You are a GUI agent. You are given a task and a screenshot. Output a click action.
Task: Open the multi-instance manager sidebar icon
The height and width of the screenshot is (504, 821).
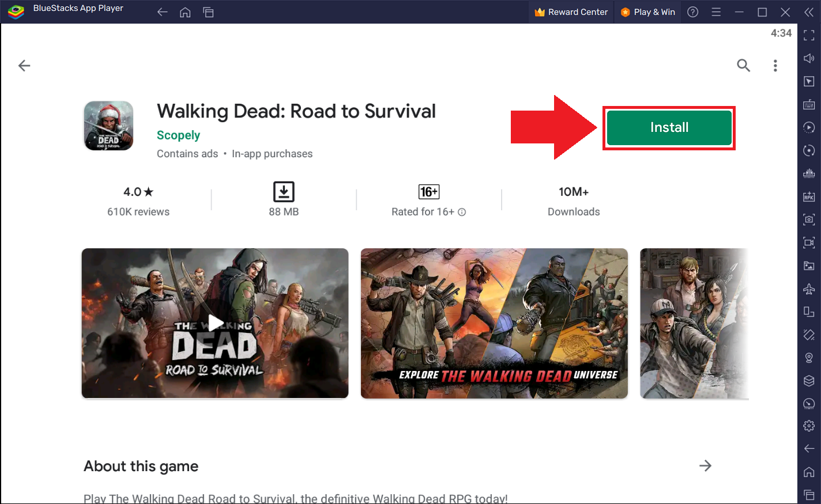tap(809, 173)
